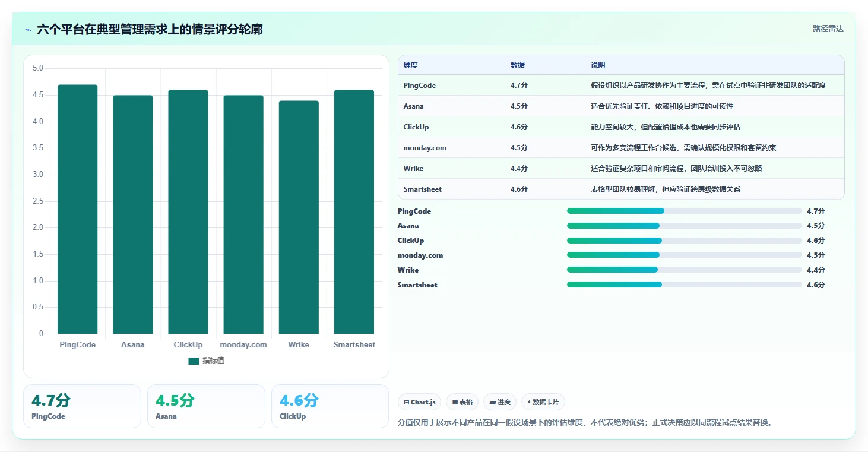Click the Smartsheet label on the chart x-axis
This screenshot has height=452, width=868.
click(354, 344)
